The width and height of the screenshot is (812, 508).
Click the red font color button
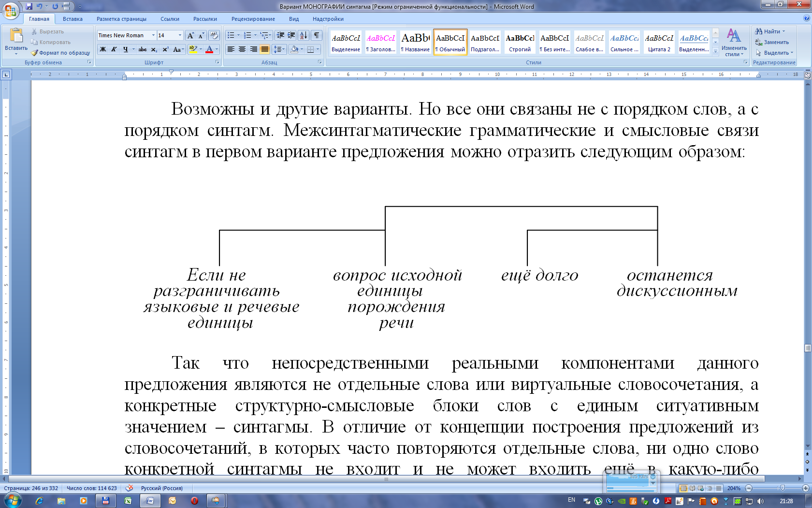pos(209,49)
